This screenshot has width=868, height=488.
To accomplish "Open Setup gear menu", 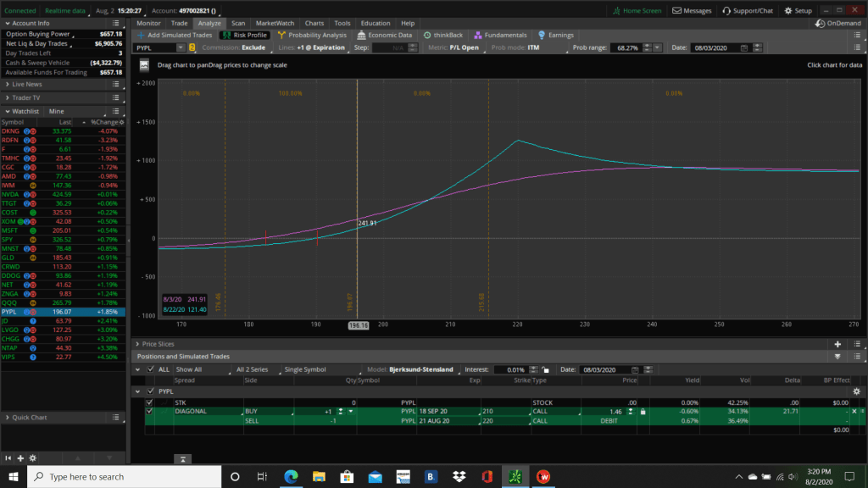I will coord(788,11).
